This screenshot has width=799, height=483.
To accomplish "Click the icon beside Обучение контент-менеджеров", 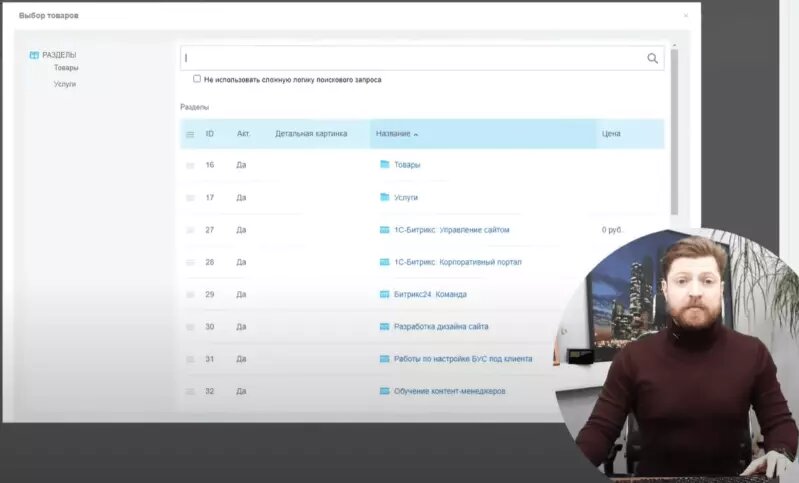I will click(x=385, y=391).
